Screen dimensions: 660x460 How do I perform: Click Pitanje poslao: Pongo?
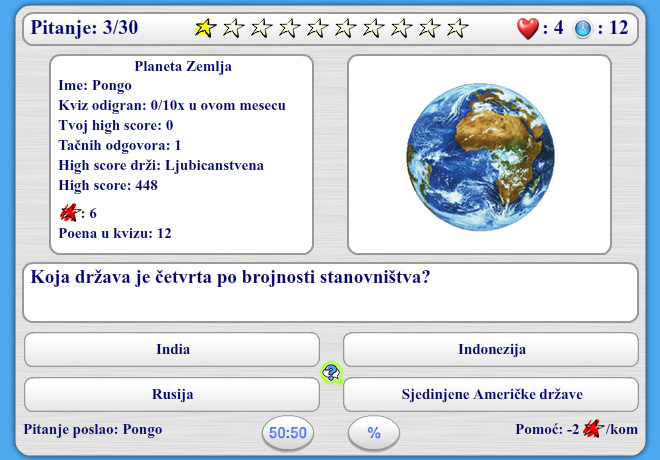(93, 429)
